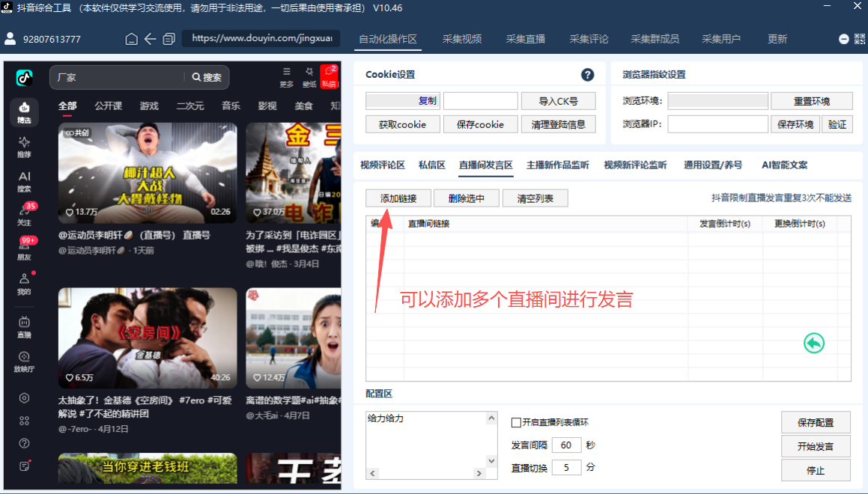Screen dimensions: 868x494
Task: Open the QR code icon at top right
Action: point(860,39)
